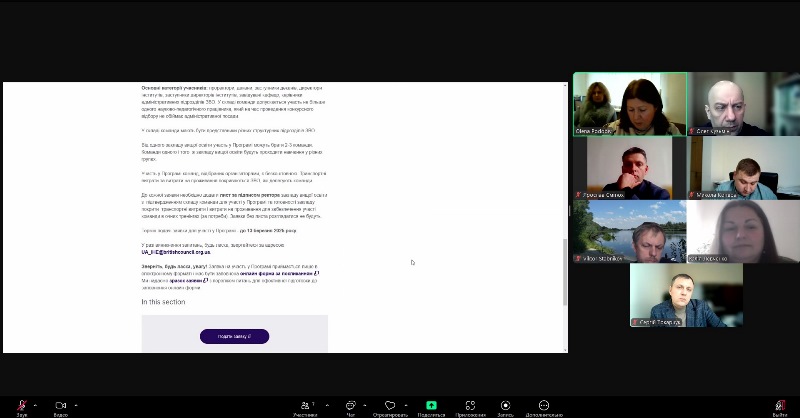This screenshot has height=418, width=800.
Task: Click the scrollbar down arrow on shared page
Action: click(x=565, y=350)
